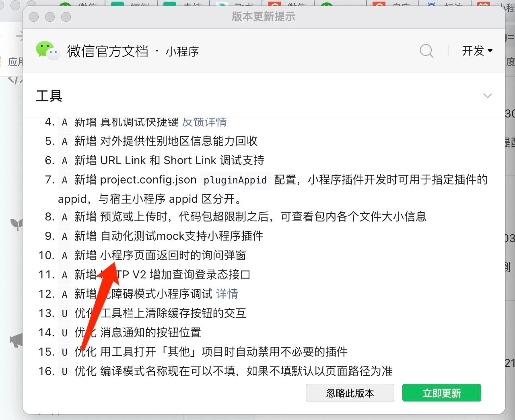Click the A tag of item 7
Screen dimensions: 515x420
pos(64,180)
